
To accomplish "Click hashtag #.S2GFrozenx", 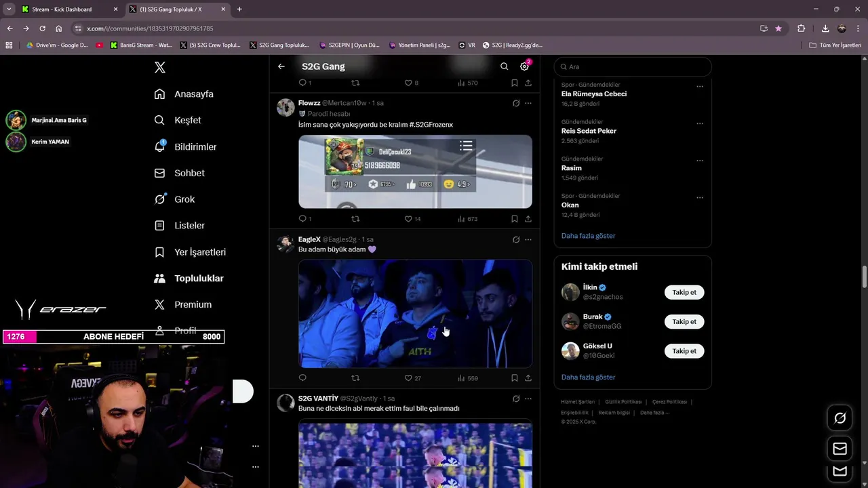I will tap(431, 125).
